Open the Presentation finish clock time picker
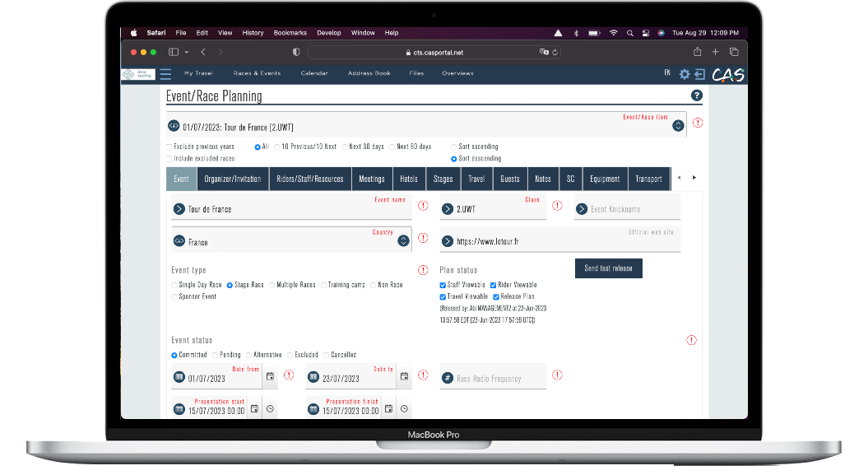This screenshot has height=475, width=868. coord(405,409)
